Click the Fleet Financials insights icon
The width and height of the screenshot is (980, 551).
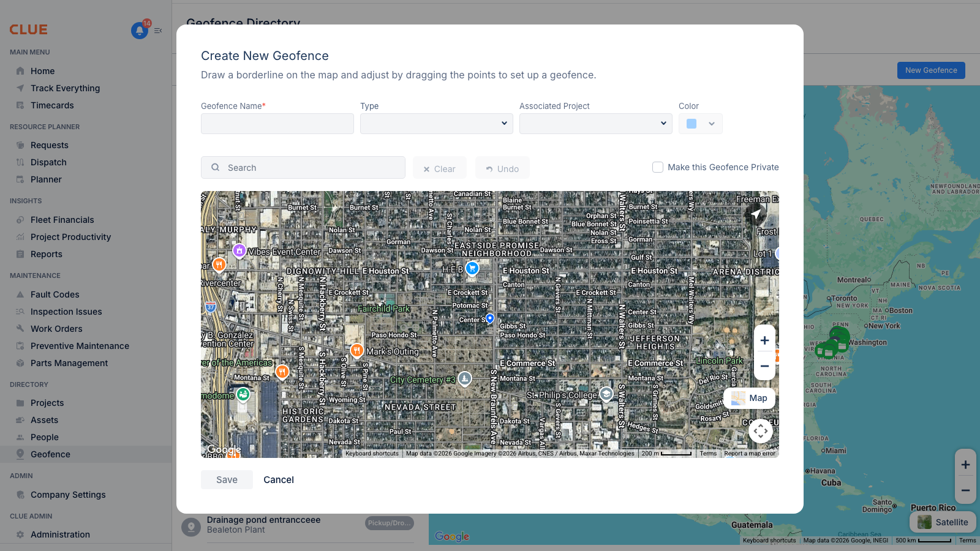coord(20,220)
